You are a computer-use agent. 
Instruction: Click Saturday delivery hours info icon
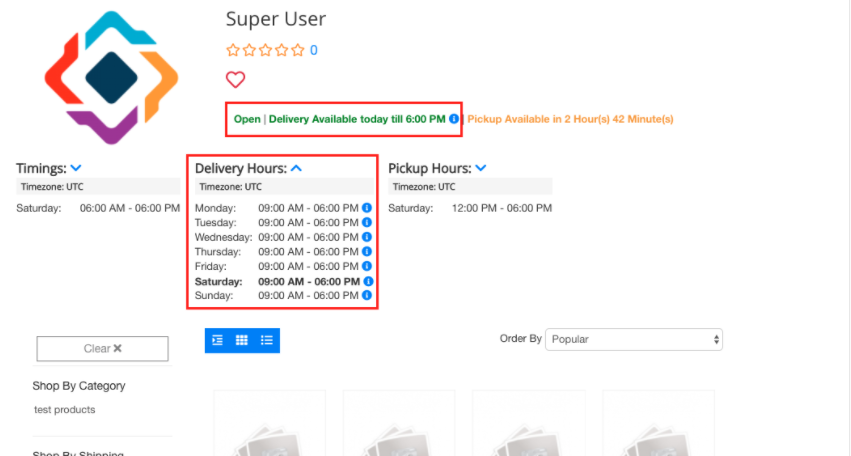point(368,281)
